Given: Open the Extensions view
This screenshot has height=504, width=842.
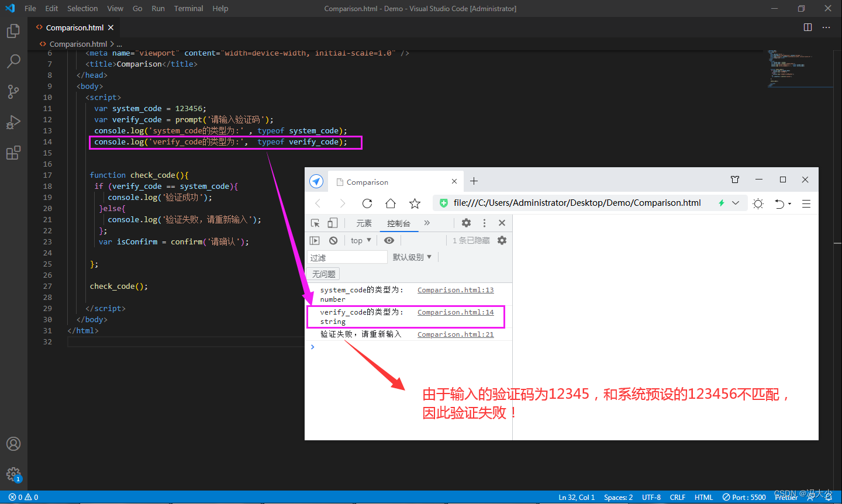Looking at the screenshot, I should tap(13, 153).
